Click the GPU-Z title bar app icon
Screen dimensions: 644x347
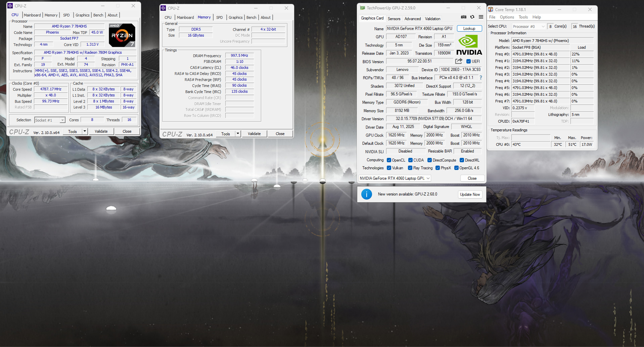pyautogui.click(x=363, y=8)
